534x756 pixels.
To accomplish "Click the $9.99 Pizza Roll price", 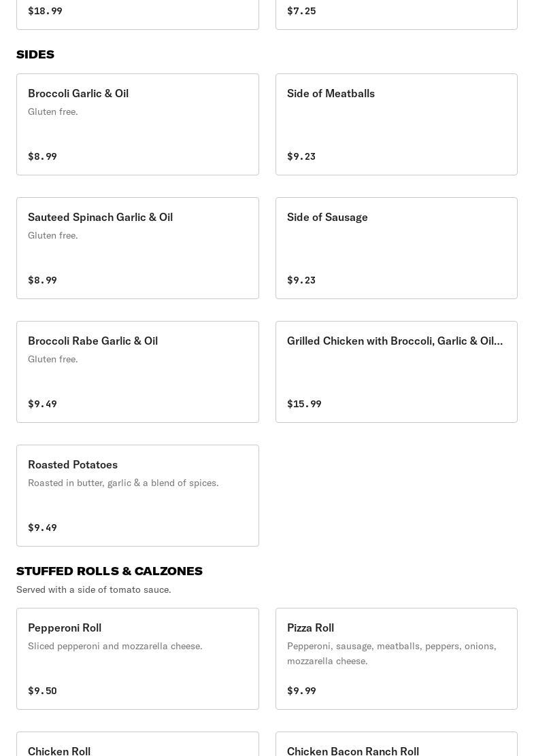I will (301, 691).
